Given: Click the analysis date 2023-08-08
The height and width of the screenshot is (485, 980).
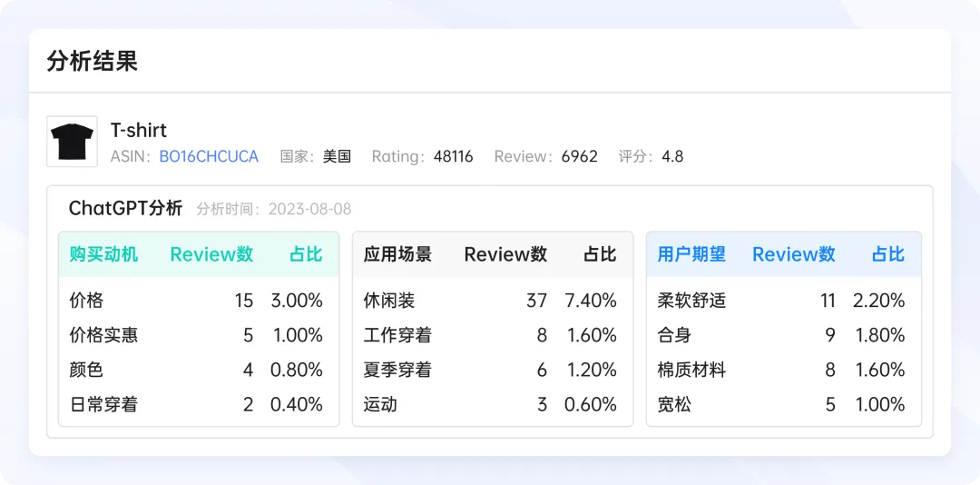Looking at the screenshot, I should [309, 209].
